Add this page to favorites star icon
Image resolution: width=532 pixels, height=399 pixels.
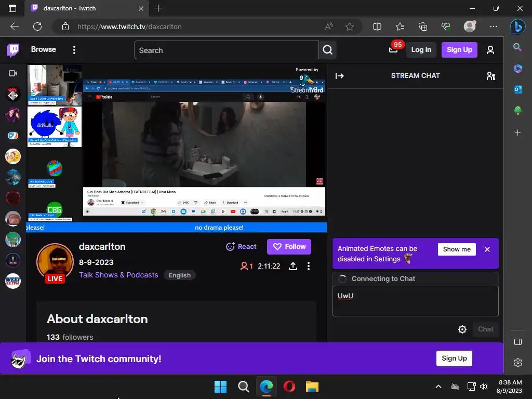click(x=350, y=26)
